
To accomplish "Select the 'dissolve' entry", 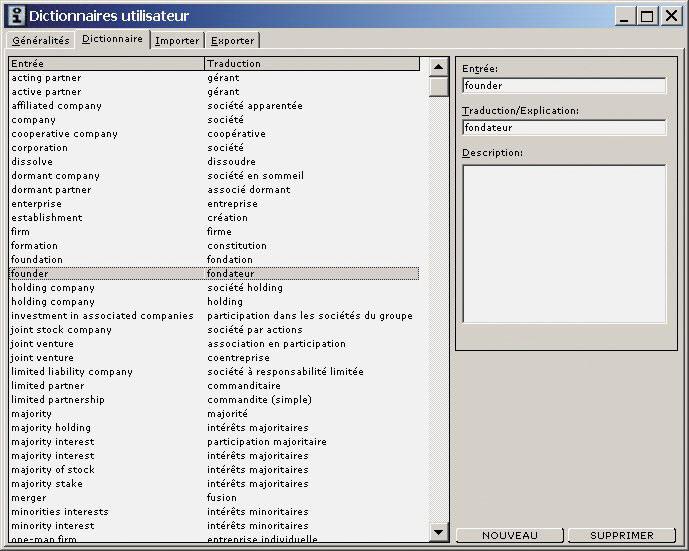I will pos(214,162).
